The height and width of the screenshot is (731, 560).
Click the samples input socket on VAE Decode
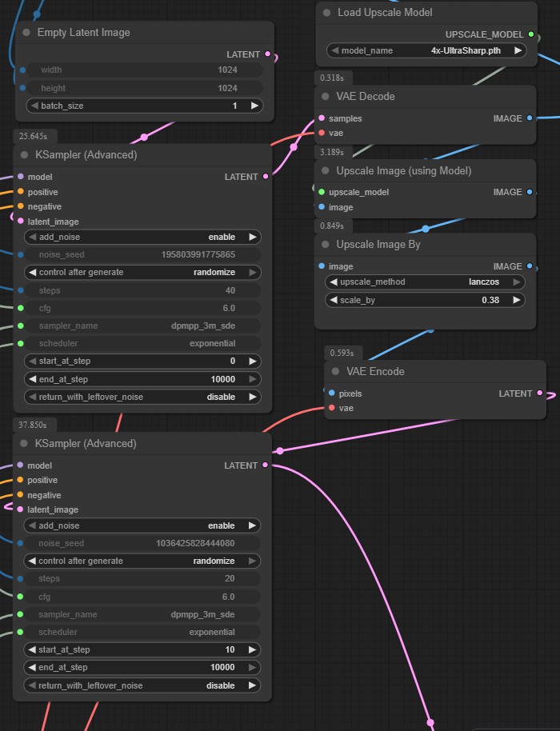[322, 118]
